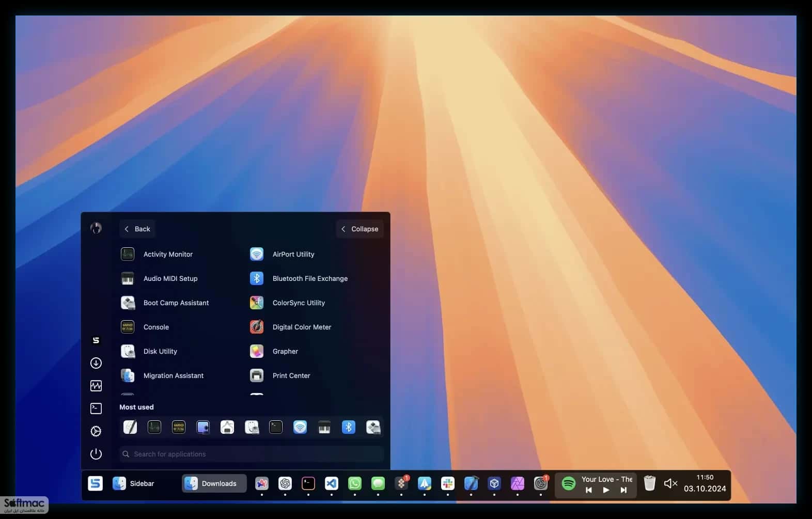Open Messages from the taskbar
The width and height of the screenshot is (812, 519).
(x=378, y=483)
